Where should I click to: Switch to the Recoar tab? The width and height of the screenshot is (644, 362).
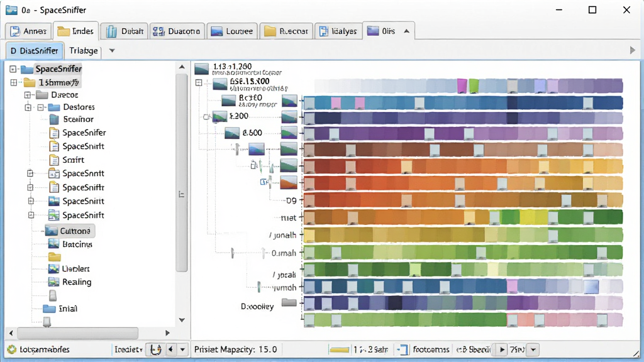[x=286, y=31]
